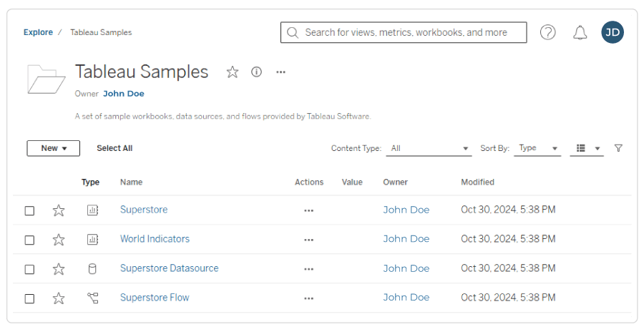
Task: Favorite the Superstore Flow star
Action: click(59, 298)
